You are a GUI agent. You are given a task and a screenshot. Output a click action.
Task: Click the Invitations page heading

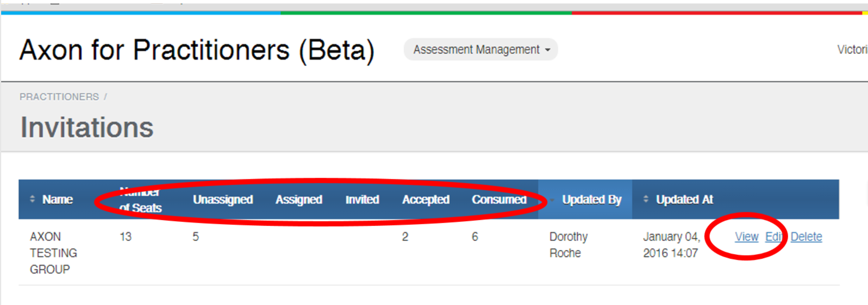pyautogui.click(x=87, y=127)
